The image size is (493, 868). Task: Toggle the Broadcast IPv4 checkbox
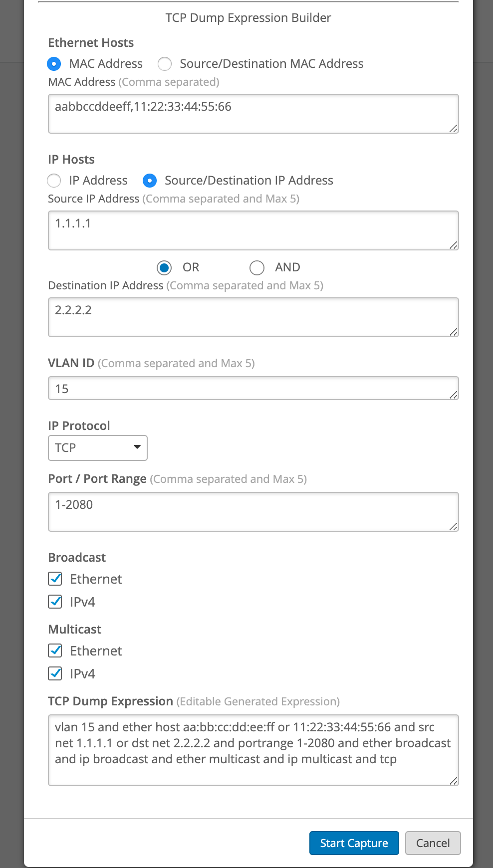coord(55,602)
